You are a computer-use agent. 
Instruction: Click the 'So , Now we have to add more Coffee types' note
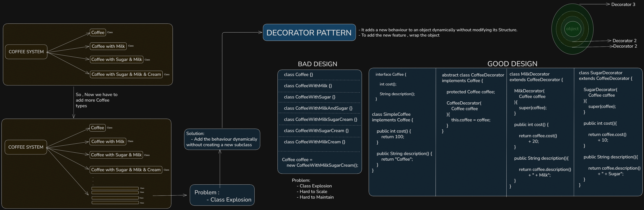[97, 100]
